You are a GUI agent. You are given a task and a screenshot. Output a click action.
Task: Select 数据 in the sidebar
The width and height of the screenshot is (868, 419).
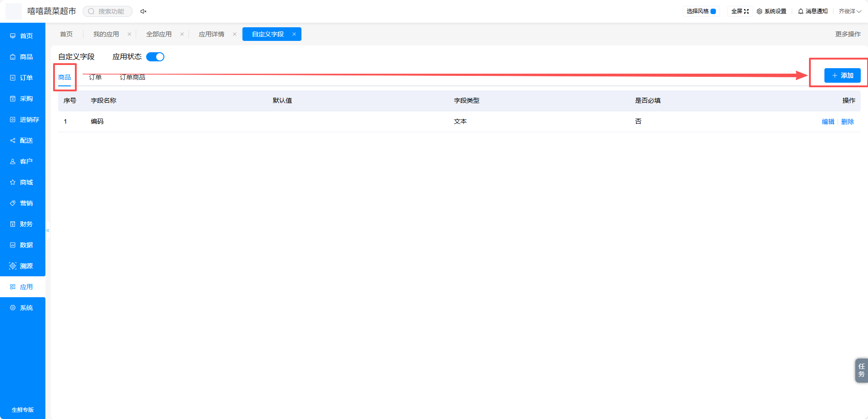pos(22,245)
